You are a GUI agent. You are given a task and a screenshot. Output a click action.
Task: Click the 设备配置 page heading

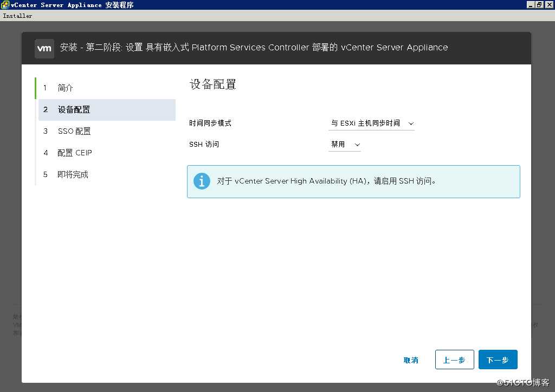[212, 84]
